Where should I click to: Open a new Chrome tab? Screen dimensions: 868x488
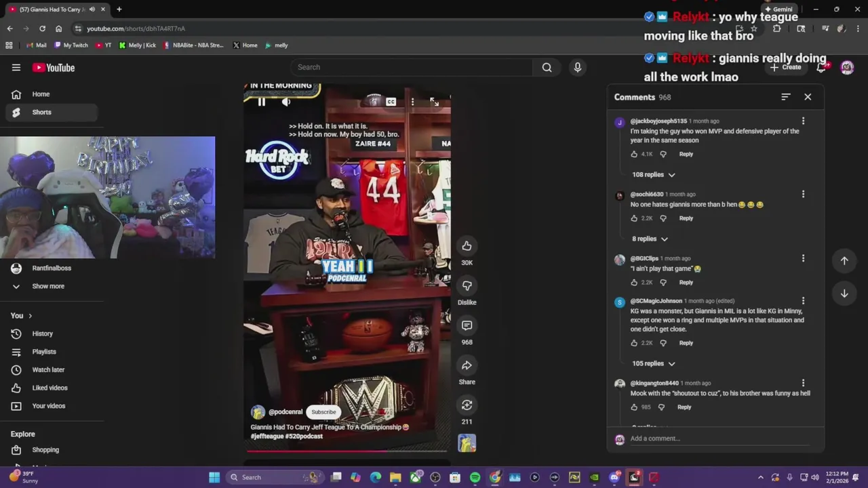point(119,9)
